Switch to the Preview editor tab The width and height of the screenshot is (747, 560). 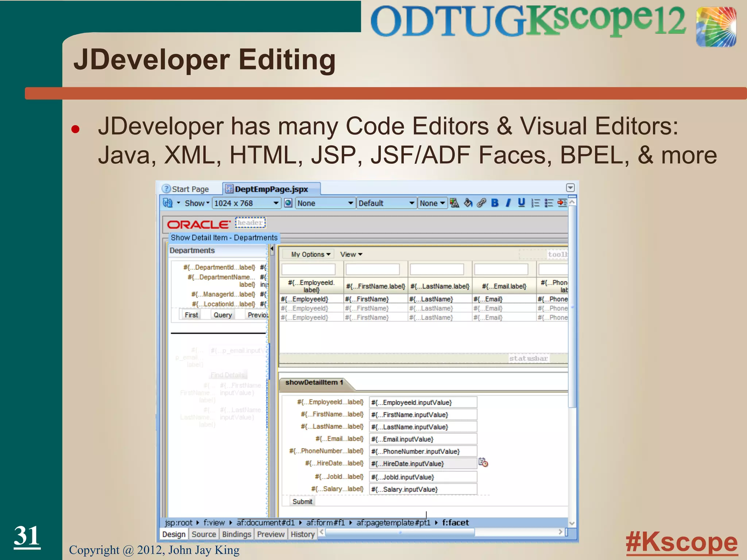click(271, 534)
